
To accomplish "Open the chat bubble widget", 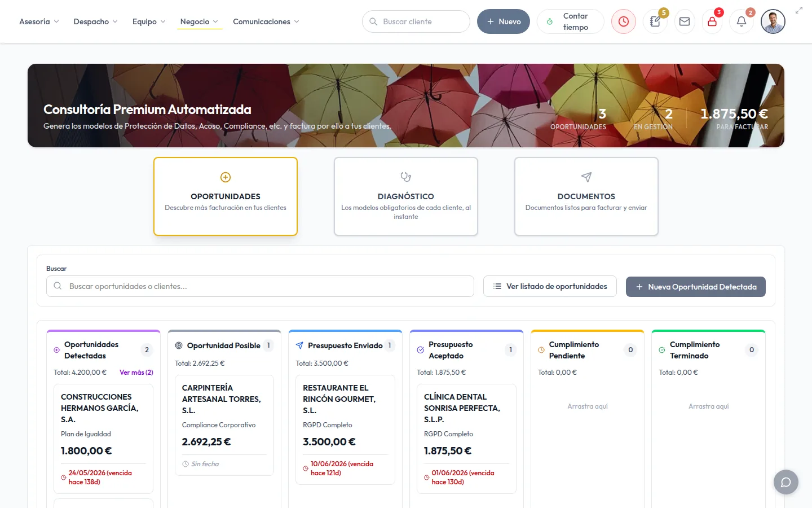I will click(x=786, y=482).
